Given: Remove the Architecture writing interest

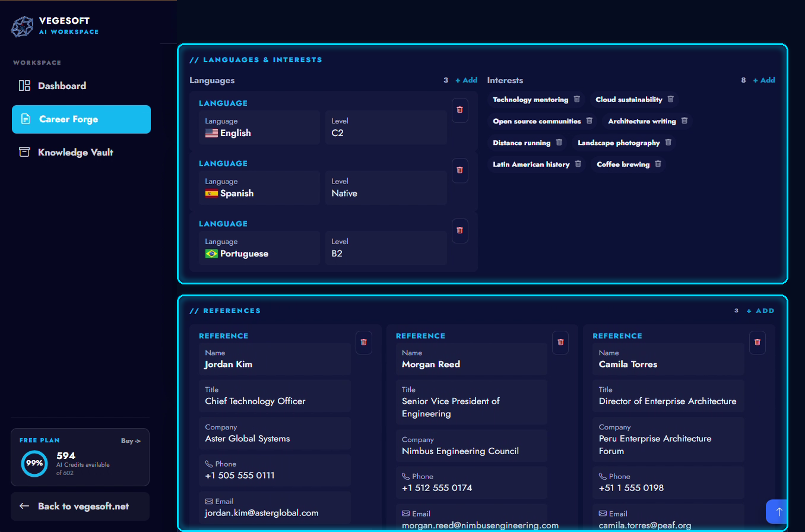Looking at the screenshot, I should (684, 121).
